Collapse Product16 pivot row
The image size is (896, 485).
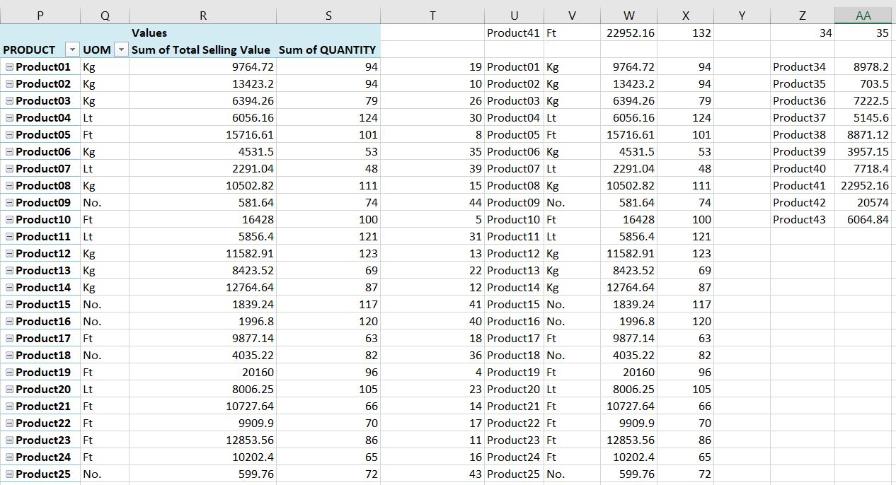point(9,321)
